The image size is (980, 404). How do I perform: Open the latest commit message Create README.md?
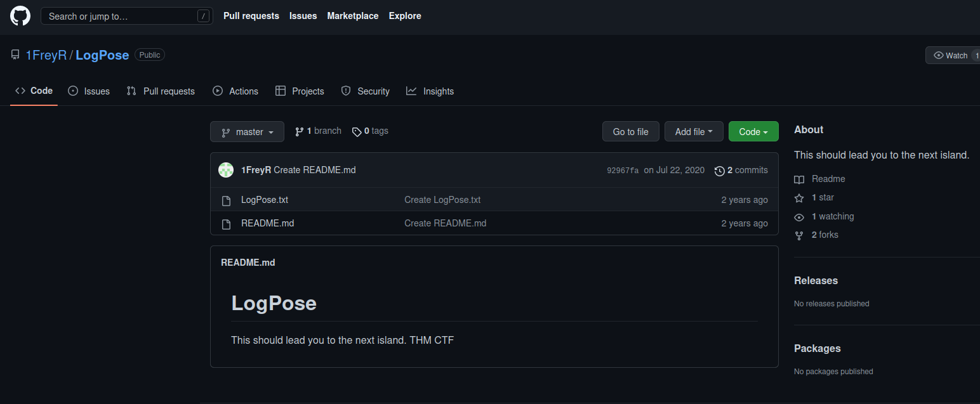point(315,170)
